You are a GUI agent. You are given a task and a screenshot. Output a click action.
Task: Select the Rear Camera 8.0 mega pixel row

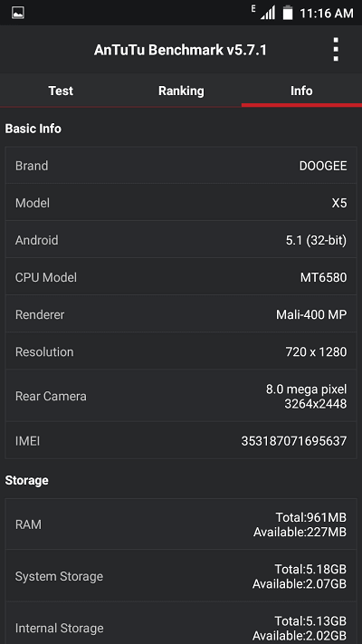coord(181,396)
